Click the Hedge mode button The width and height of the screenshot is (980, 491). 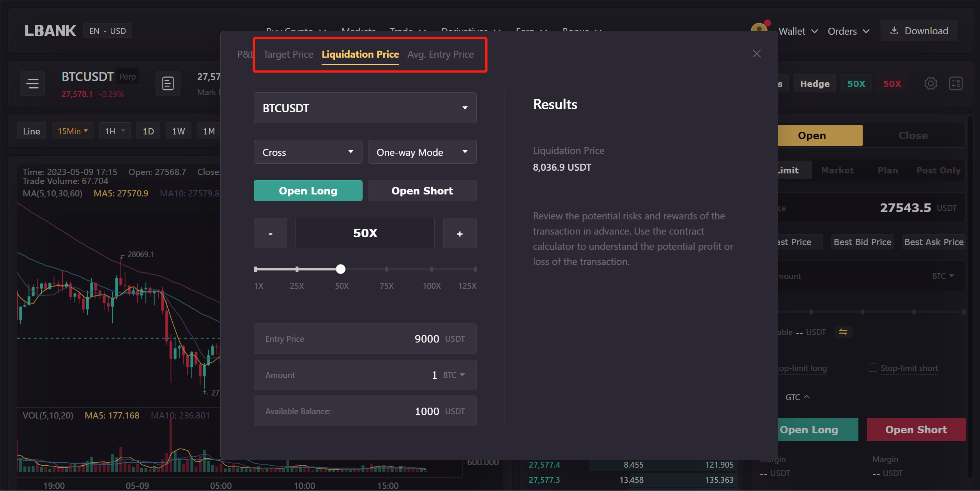815,84
